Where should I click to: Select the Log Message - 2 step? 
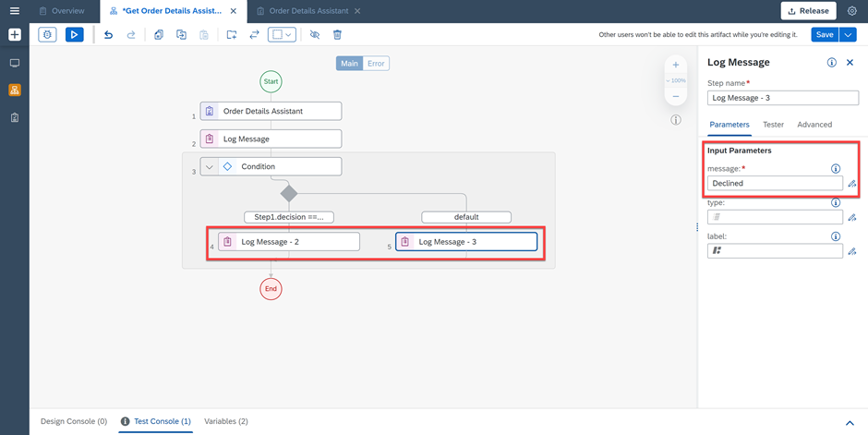(288, 242)
